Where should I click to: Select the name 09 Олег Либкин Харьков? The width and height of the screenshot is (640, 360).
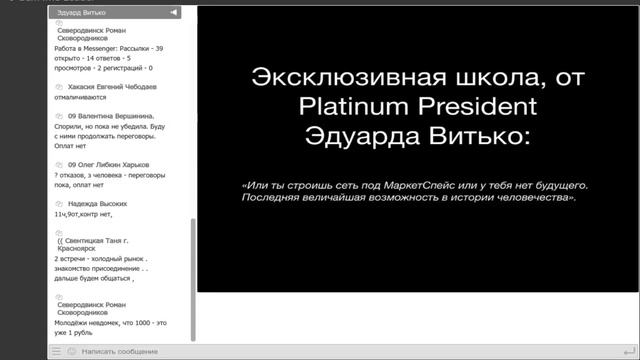click(x=109, y=165)
